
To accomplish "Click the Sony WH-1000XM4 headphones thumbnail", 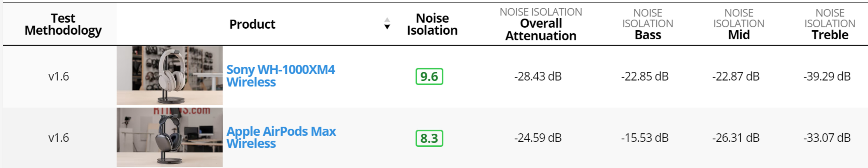I will coord(170,76).
